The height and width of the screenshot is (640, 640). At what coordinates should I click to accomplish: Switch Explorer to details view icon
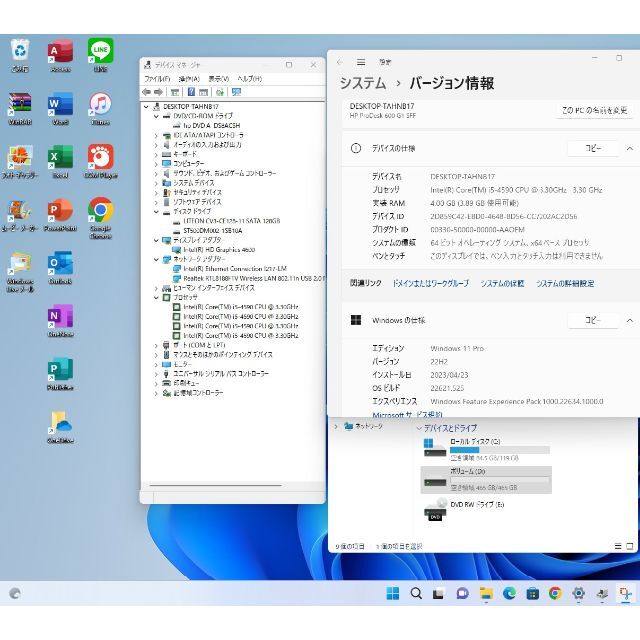(x=618, y=546)
